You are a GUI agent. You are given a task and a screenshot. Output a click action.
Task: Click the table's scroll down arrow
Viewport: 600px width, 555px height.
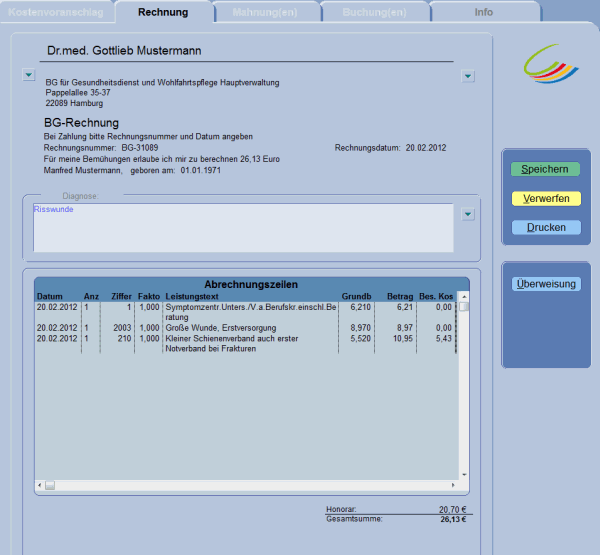click(463, 474)
